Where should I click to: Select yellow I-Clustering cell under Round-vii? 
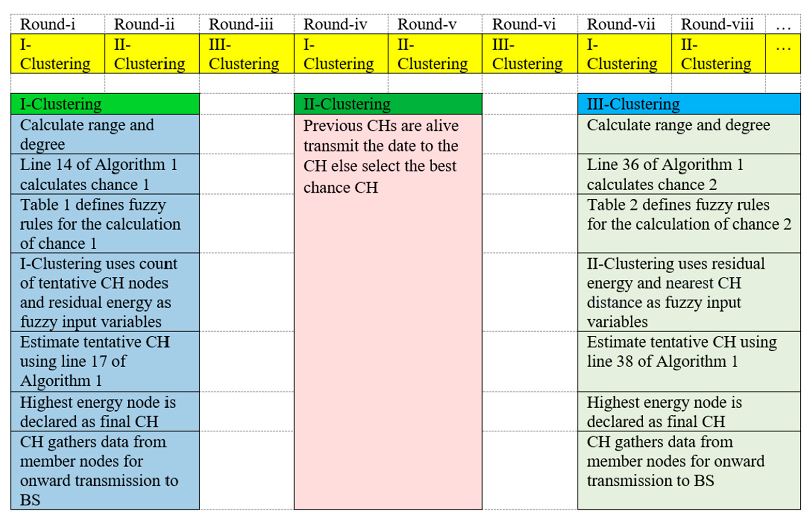pyautogui.click(x=624, y=54)
